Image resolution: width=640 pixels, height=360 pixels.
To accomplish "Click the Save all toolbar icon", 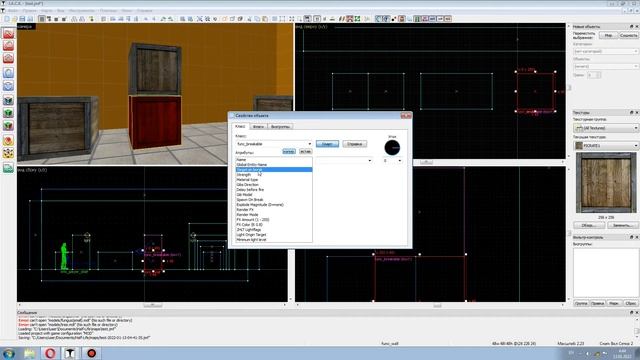I will 30,19.
